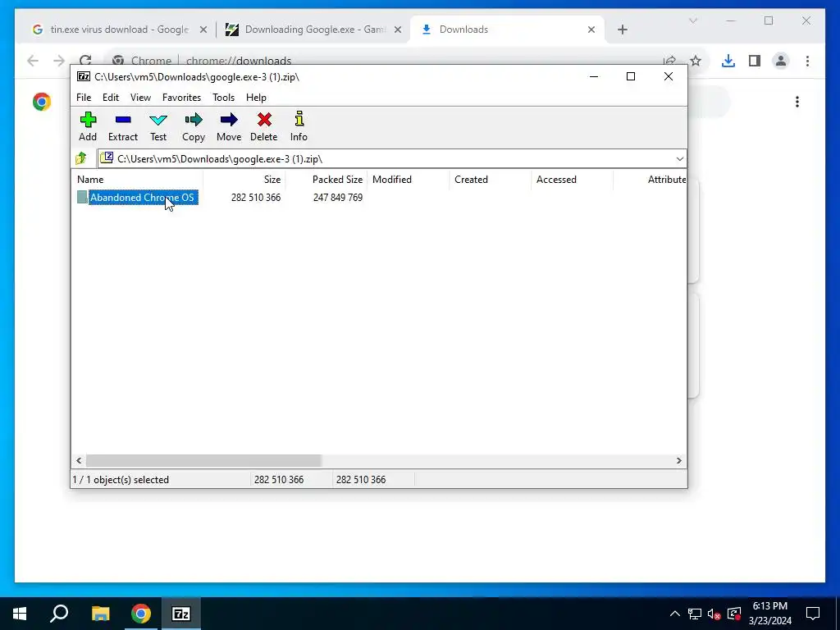Sort by the Modified column header
Viewport: 840px width, 630px height.
coord(392,180)
